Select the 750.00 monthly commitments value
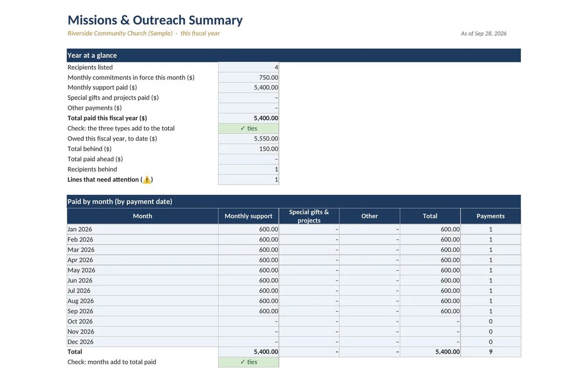The width and height of the screenshot is (588, 382). pyautogui.click(x=249, y=77)
